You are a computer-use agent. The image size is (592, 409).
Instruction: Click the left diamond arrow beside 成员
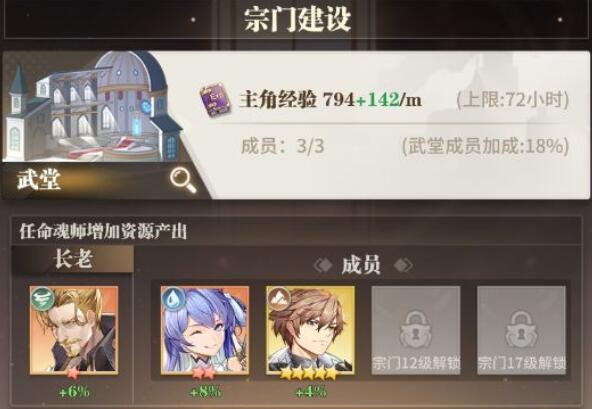(x=323, y=265)
